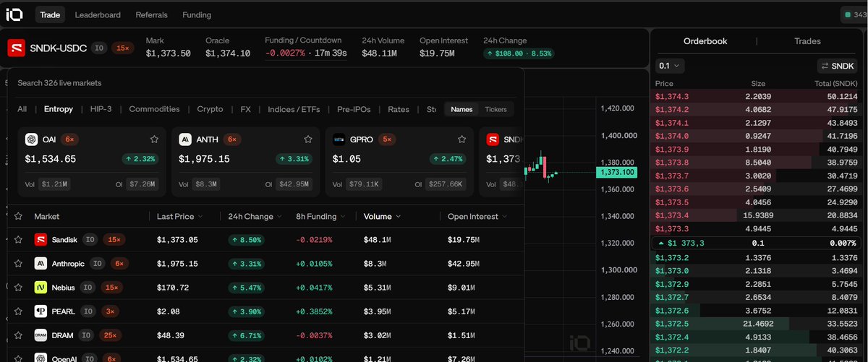Switch to the Trades tab
Screen dimensions: 868x362
point(807,41)
